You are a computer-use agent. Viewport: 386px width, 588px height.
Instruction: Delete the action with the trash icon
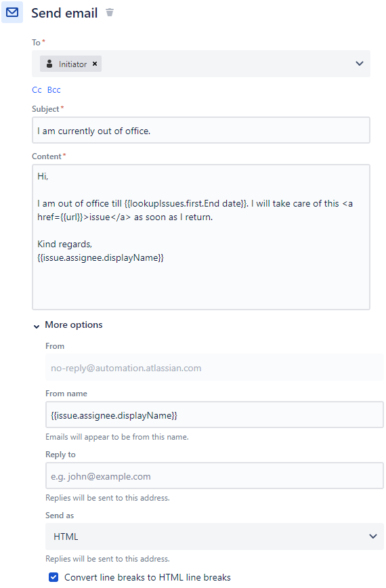coord(110,12)
